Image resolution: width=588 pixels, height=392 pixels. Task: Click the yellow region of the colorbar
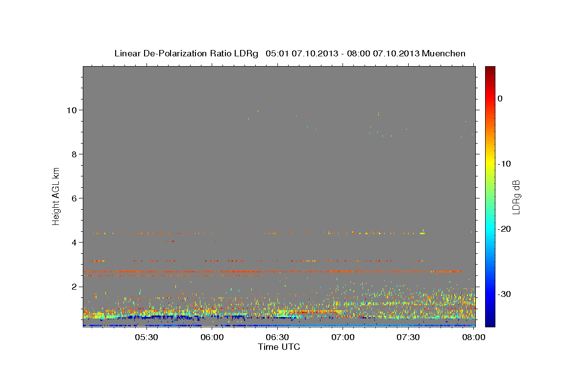pos(490,162)
